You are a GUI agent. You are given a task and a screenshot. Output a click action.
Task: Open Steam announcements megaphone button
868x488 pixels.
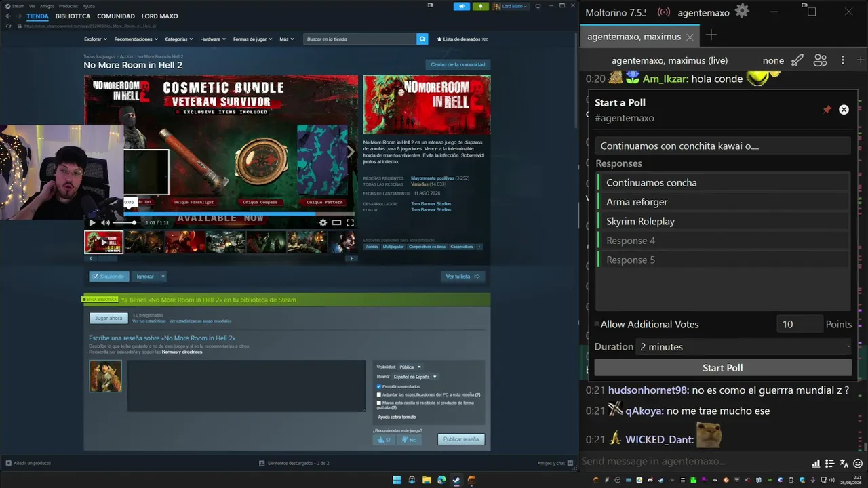461,6
